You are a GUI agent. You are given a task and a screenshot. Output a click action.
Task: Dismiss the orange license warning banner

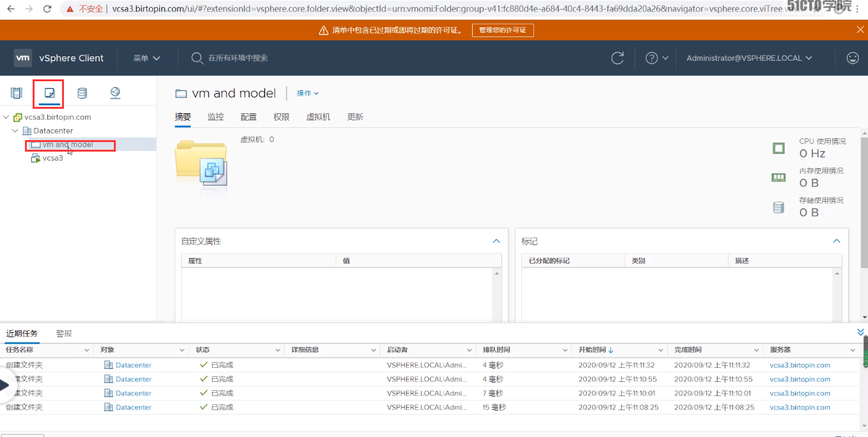(x=860, y=29)
